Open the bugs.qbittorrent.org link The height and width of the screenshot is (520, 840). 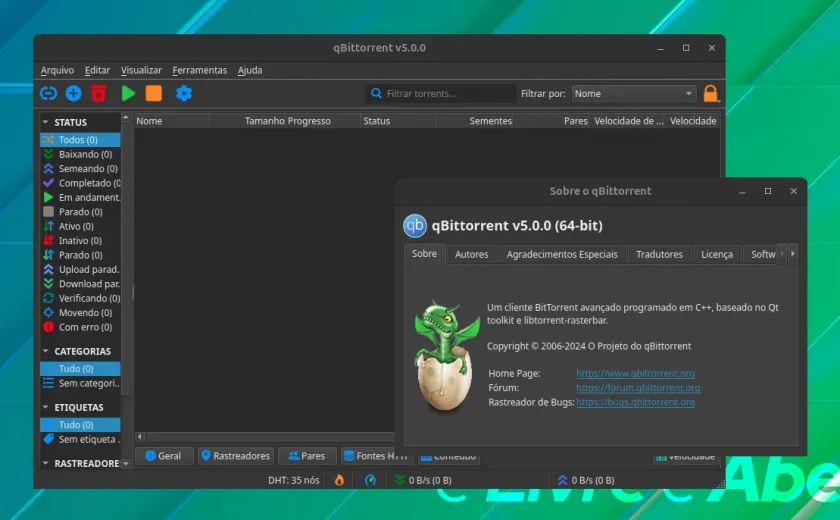click(x=635, y=402)
